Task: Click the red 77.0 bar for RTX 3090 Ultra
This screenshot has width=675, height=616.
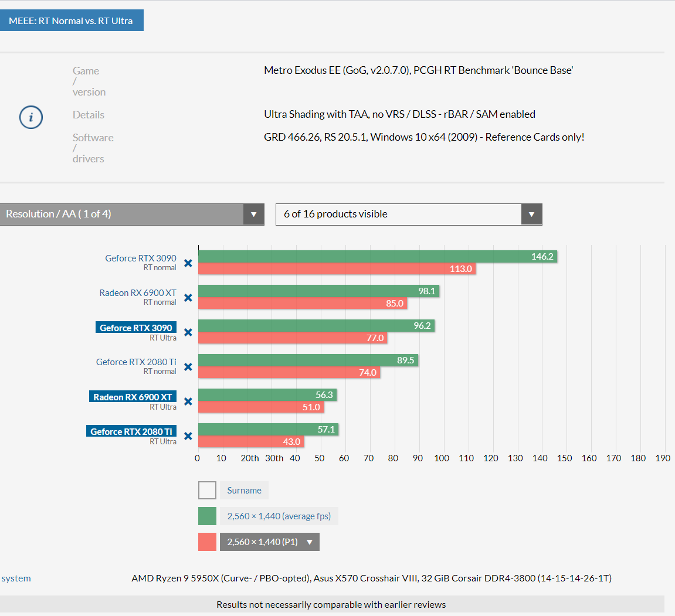Action: 293,338
